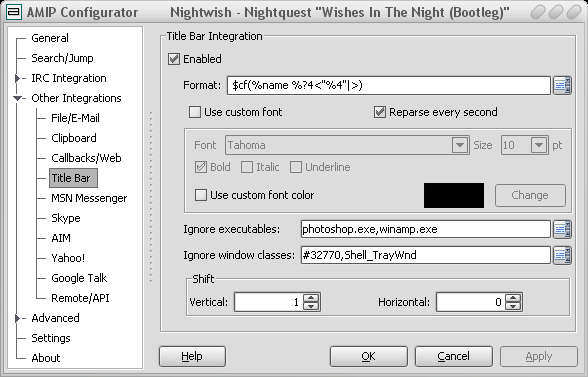Click the IRC Integration tree label
588x377 pixels.
[x=69, y=78]
